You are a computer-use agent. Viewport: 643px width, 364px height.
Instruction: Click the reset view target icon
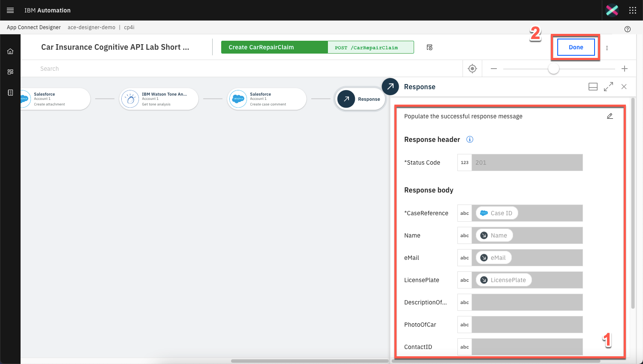[x=472, y=69]
